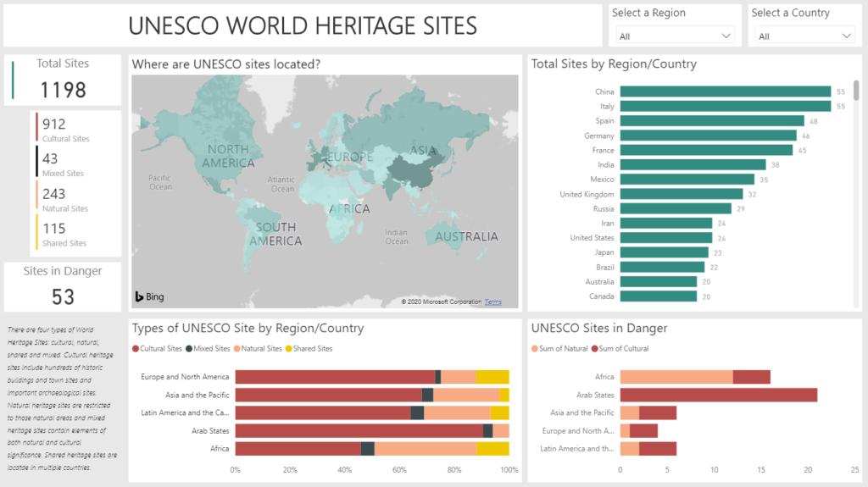868x487 pixels.
Task: Open the Select a Region dropdown
Action: point(675,36)
